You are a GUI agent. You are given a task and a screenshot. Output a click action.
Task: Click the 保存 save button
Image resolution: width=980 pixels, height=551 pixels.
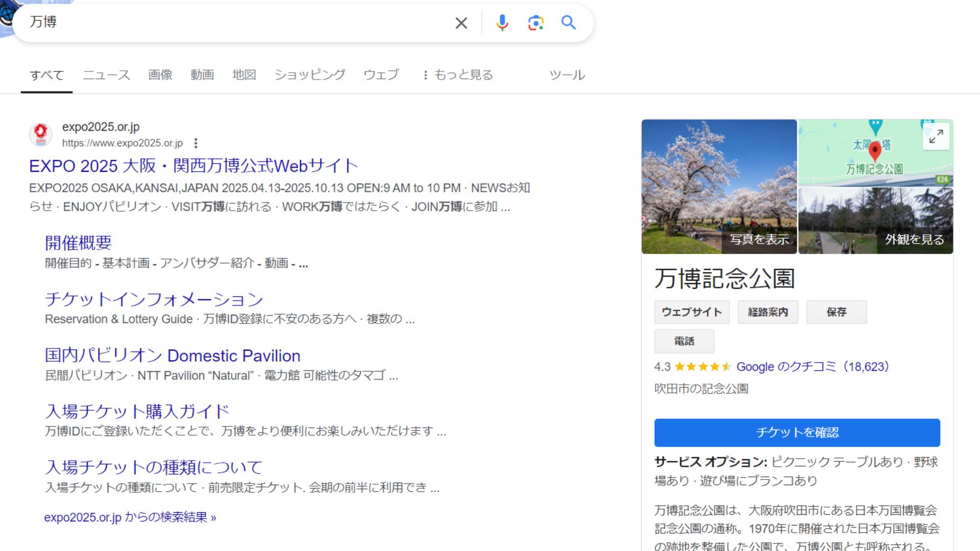point(837,312)
